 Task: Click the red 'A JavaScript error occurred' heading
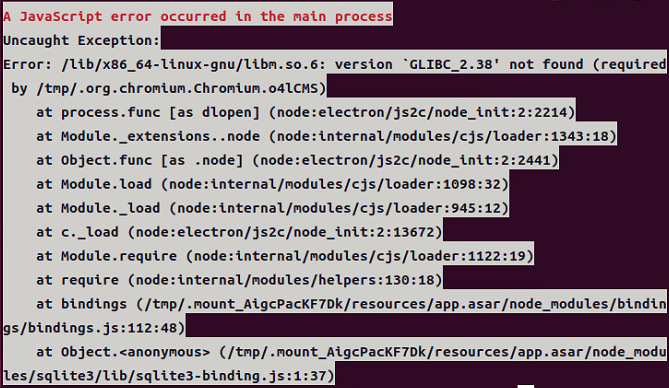click(198, 16)
